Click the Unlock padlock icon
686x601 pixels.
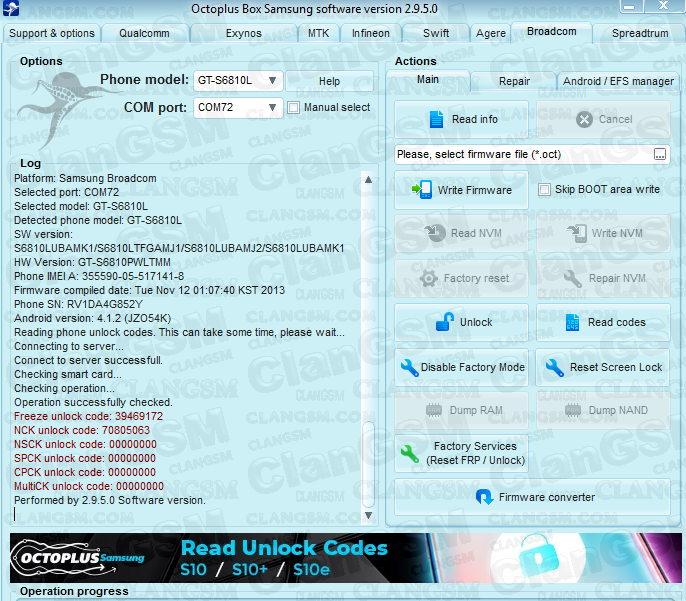(x=445, y=322)
